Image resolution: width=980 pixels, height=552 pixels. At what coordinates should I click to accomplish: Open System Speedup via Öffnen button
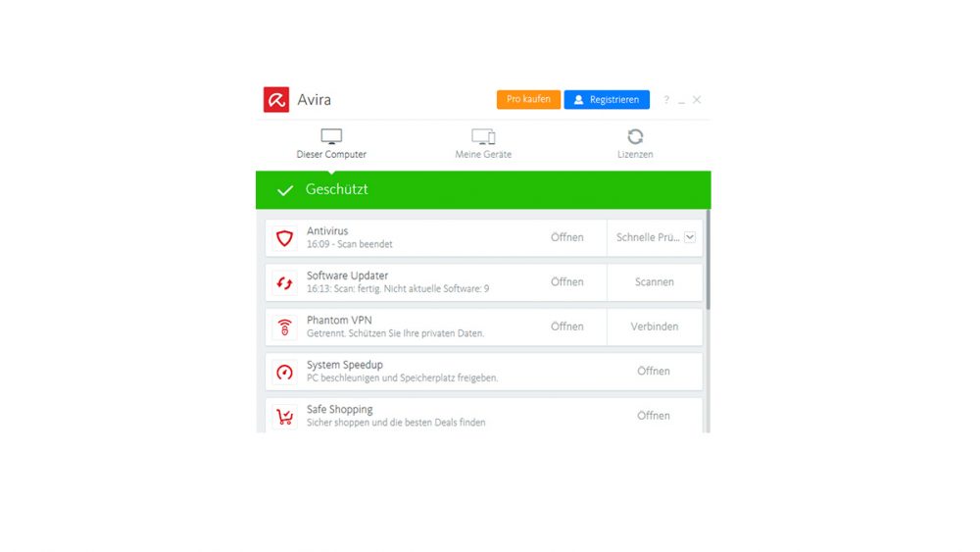coord(654,372)
